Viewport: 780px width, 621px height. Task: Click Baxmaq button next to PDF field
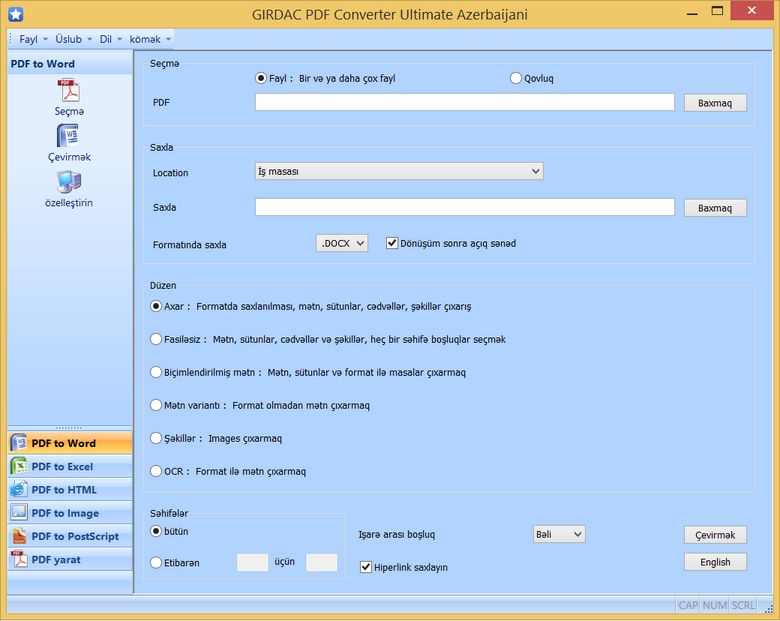coord(715,103)
